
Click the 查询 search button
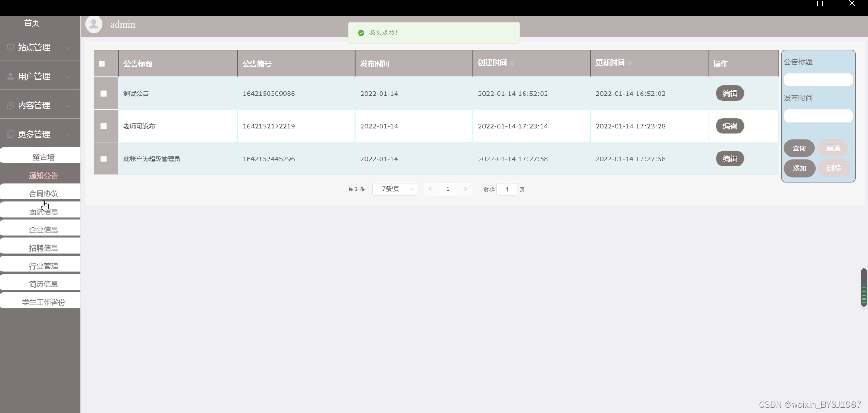(x=799, y=148)
